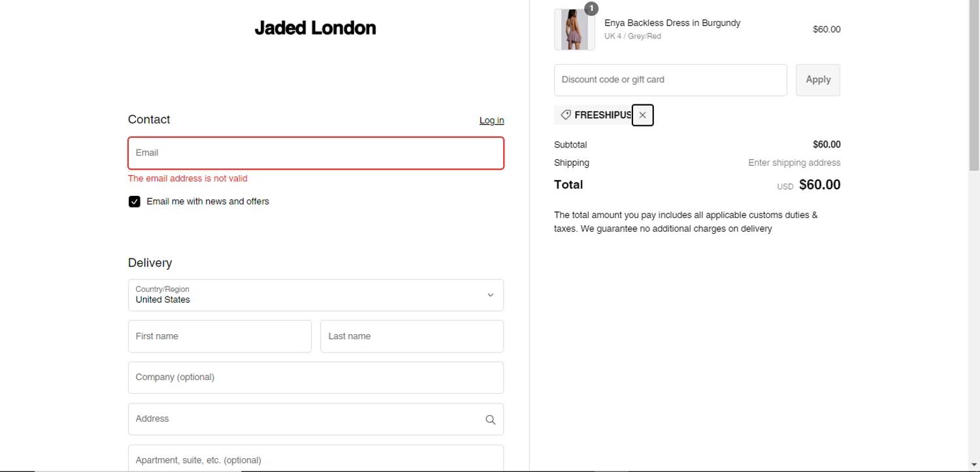Click the discount tag icon beside FREESHIPUS
Viewport: 980px width, 472px height.
click(566, 115)
